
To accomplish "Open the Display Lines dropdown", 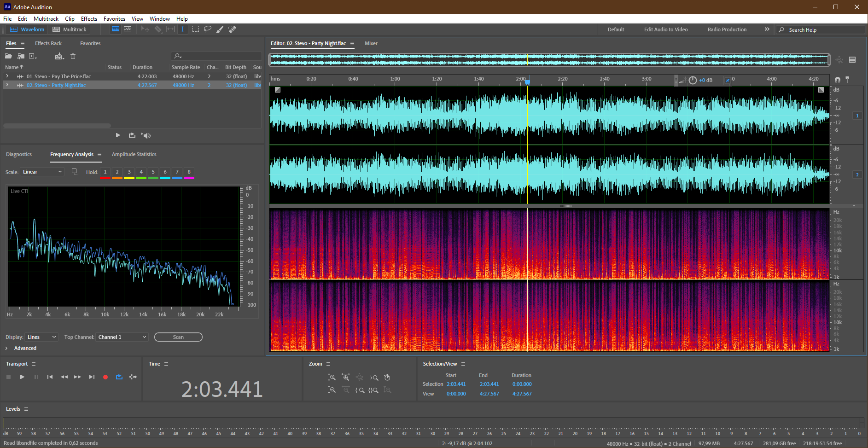I will [x=41, y=337].
